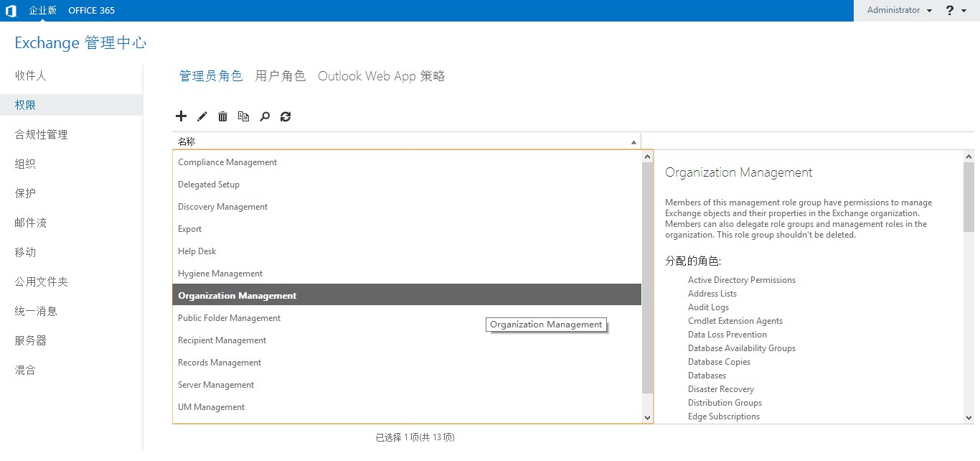Select the Export role group
The width and height of the screenshot is (980, 461).
[x=407, y=229]
